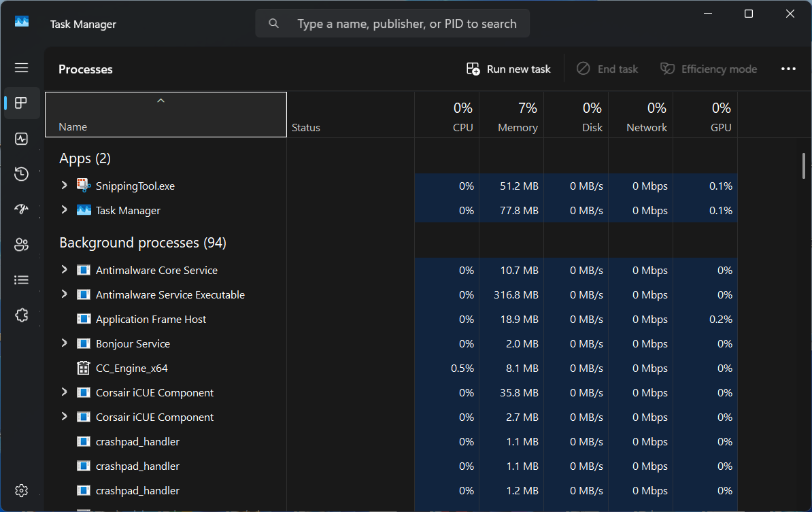The image size is (812, 512).
Task: Click the SnippingTool.exe app icon
Action: click(84, 186)
